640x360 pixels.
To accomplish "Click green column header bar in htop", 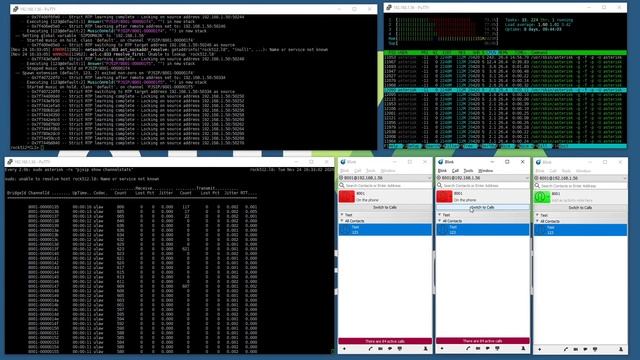I will click(x=505, y=53).
